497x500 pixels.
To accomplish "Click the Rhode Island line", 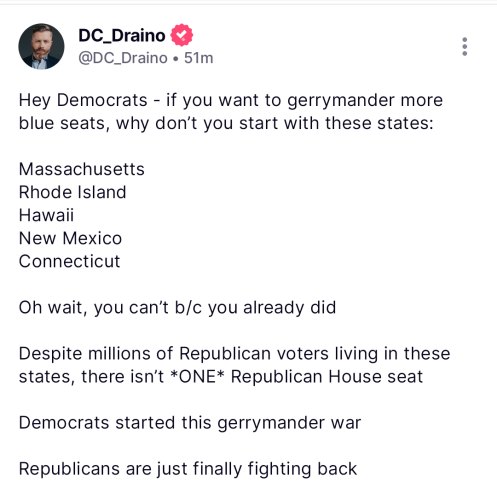I will 72,192.
